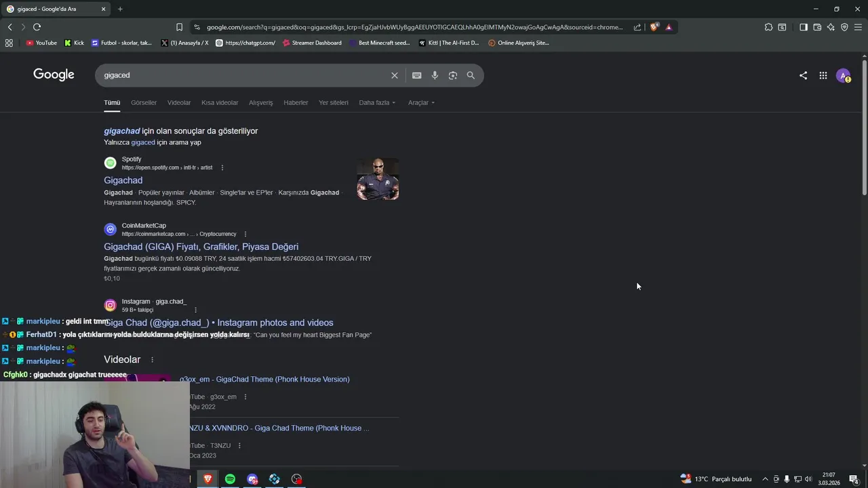Open Spotify from the taskbar

[x=230, y=479]
